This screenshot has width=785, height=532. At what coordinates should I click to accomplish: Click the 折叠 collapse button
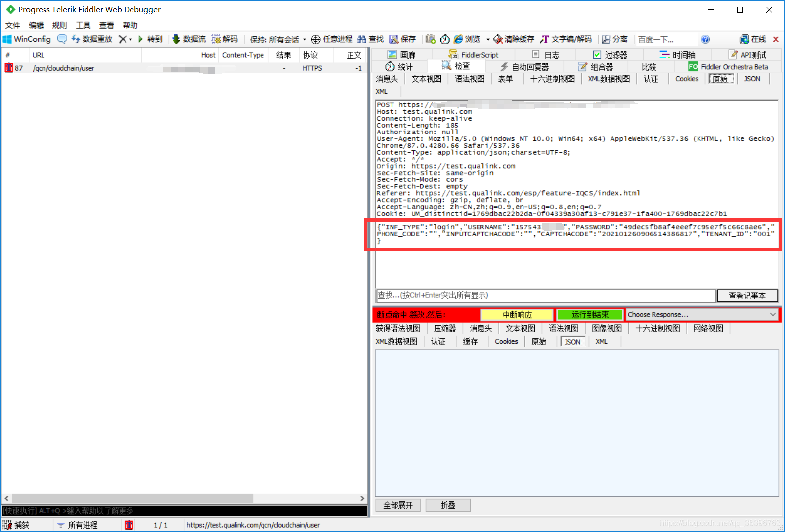click(448, 505)
